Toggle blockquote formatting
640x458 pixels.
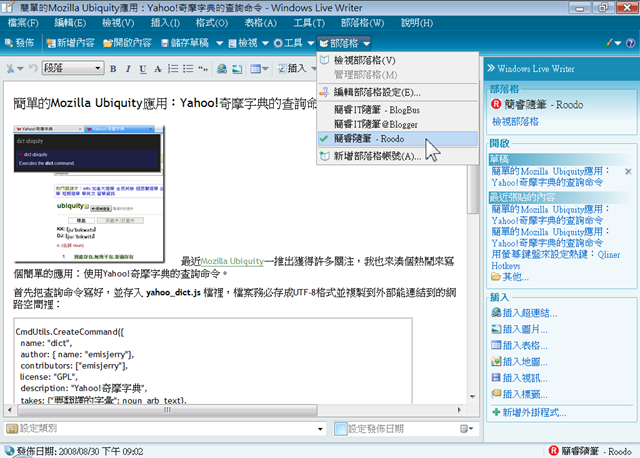[x=202, y=69]
